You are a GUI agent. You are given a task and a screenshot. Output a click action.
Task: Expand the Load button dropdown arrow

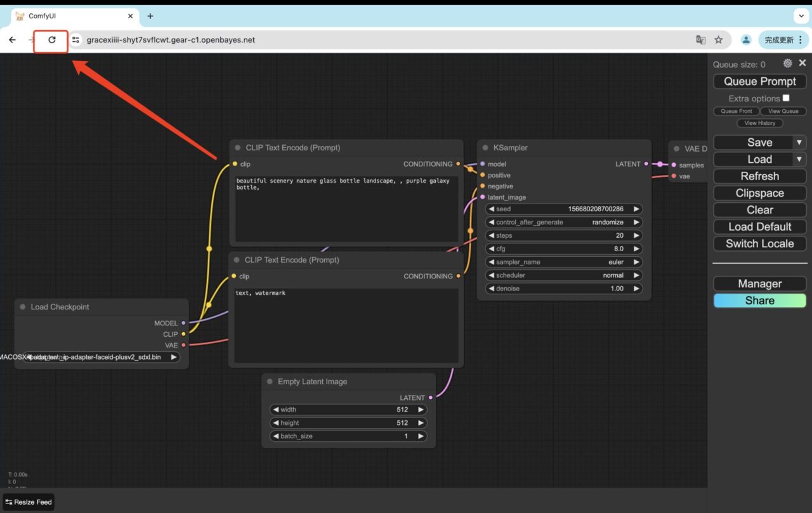click(799, 159)
